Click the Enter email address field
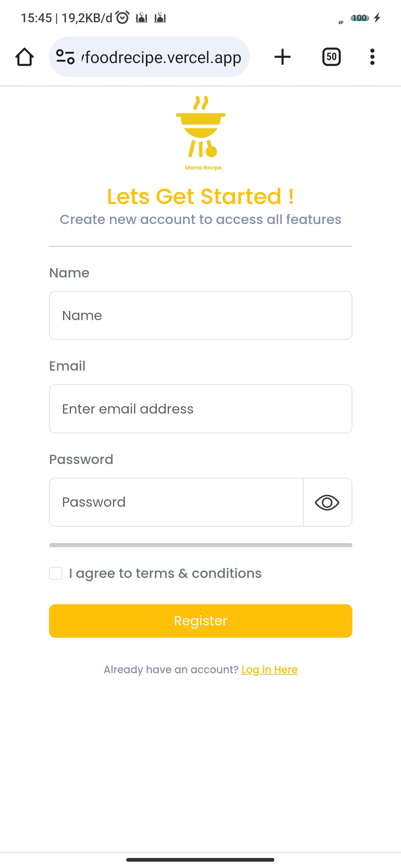Image resolution: width=401 pixels, height=868 pixels. coord(200,409)
